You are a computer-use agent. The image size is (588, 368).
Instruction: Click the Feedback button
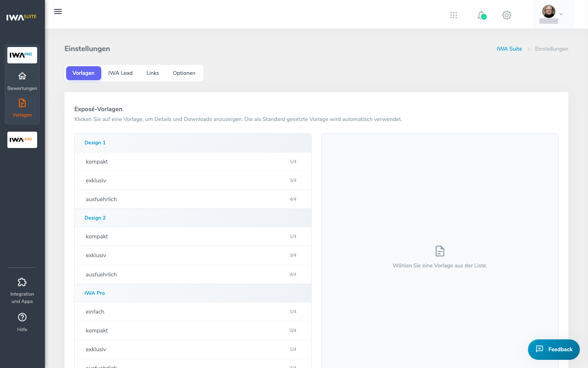[x=554, y=350]
